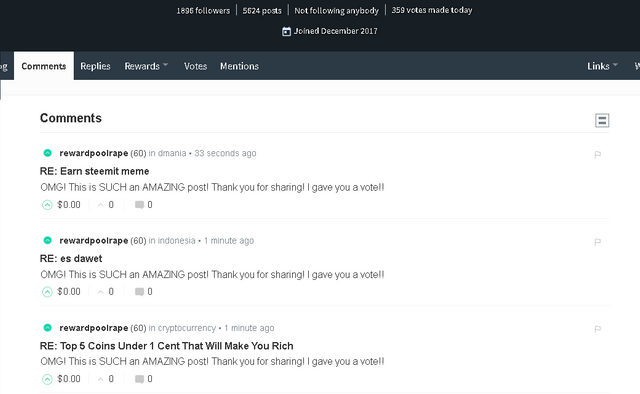Show voters list for es dawet comment
Screen dimensions: 640x394
point(106,292)
